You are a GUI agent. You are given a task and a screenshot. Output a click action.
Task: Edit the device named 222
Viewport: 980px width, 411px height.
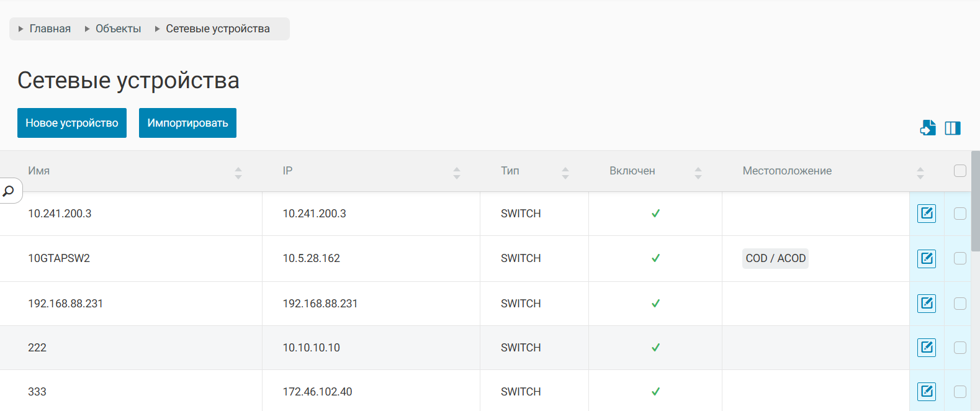(x=926, y=348)
